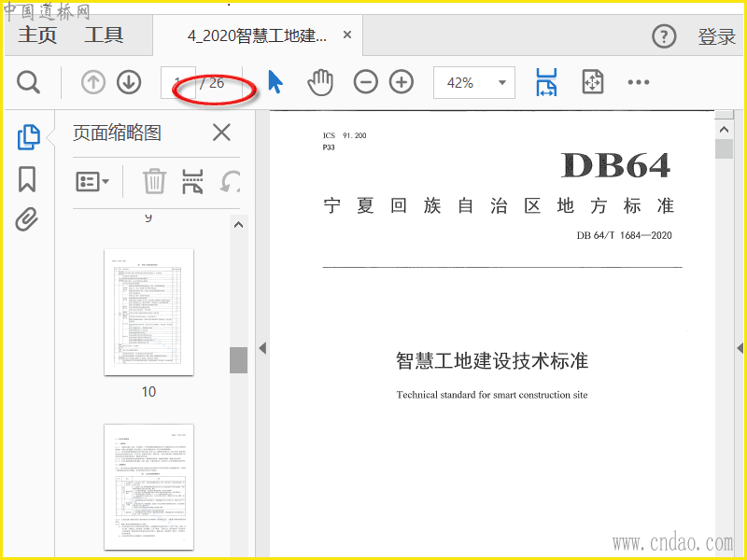Click the 页面缩略图 panel title

pyautogui.click(x=118, y=133)
